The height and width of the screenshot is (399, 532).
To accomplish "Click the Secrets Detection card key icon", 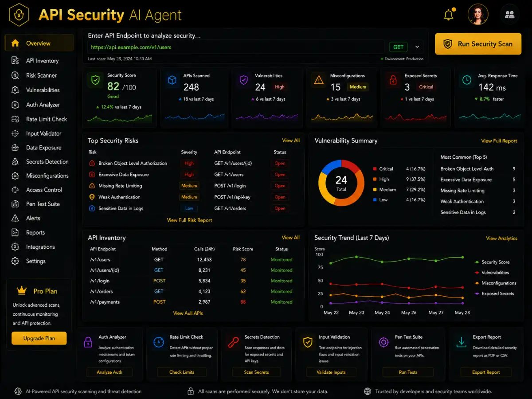I will [x=234, y=342].
